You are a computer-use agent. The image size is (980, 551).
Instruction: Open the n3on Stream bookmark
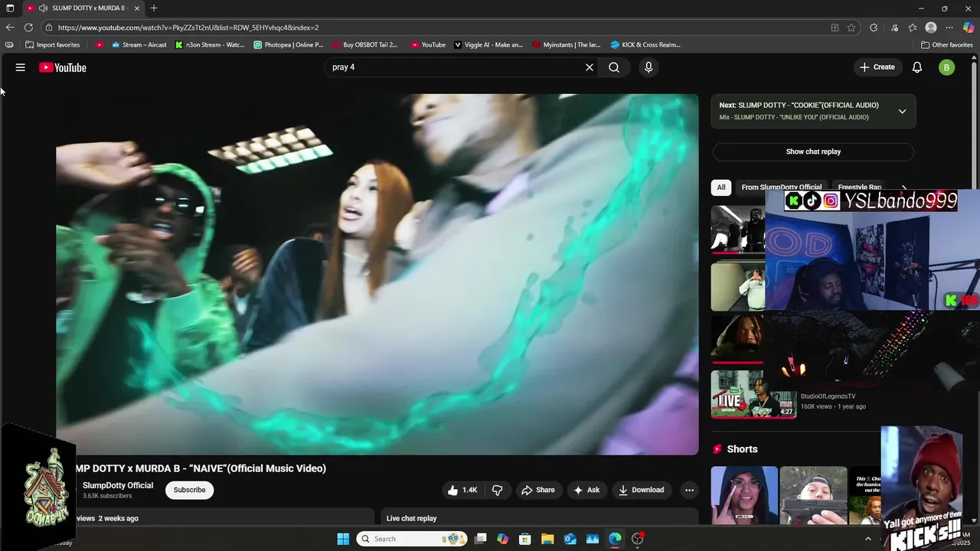(x=210, y=45)
